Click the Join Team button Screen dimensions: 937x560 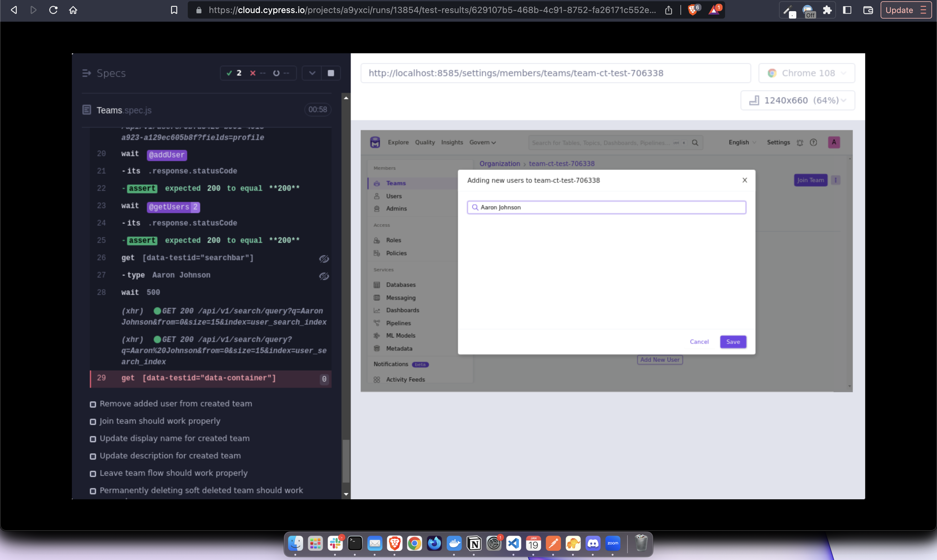click(x=810, y=180)
